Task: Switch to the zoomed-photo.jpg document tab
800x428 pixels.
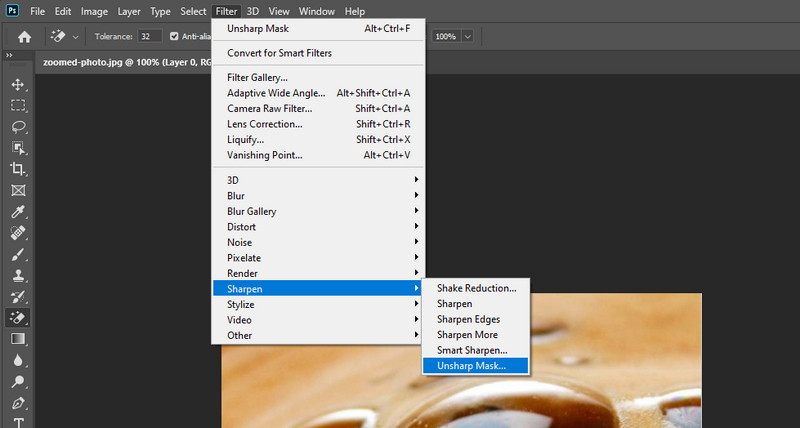Action: pyautogui.click(x=120, y=60)
